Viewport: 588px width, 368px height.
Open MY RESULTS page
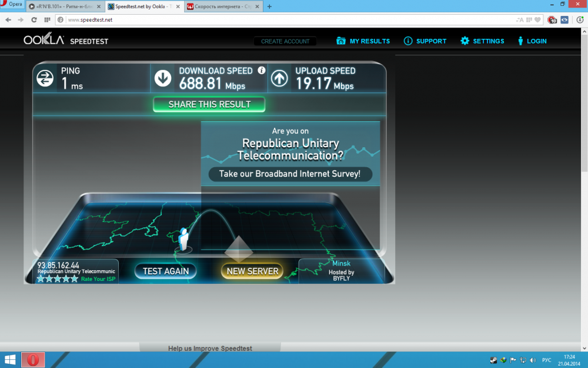coord(370,41)
